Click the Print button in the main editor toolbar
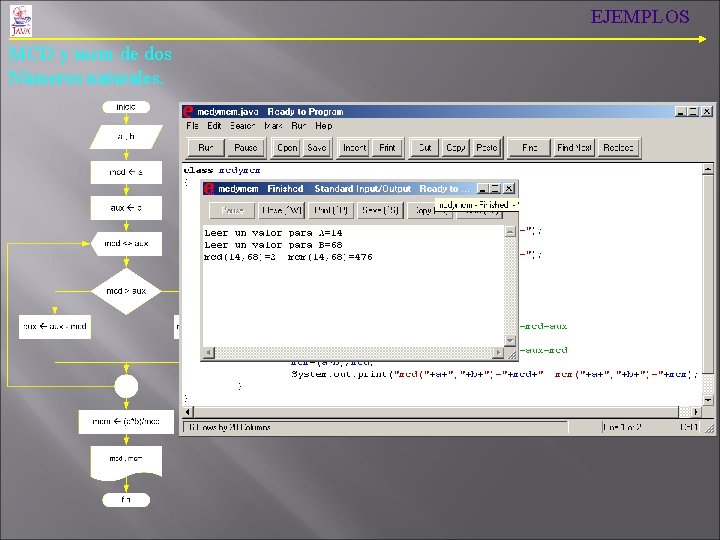The height and width of the screenshot is (540, 720). pos(387,148)
